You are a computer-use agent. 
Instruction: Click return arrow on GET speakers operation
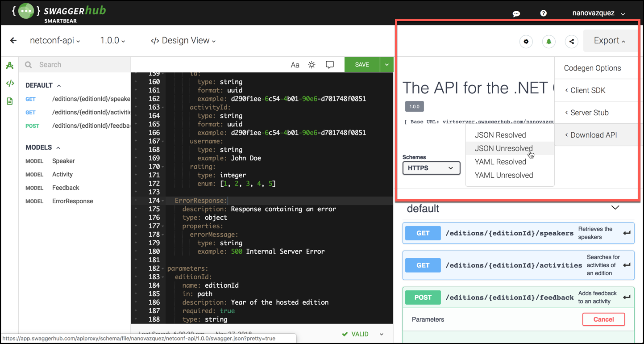[x=627, y=233]
